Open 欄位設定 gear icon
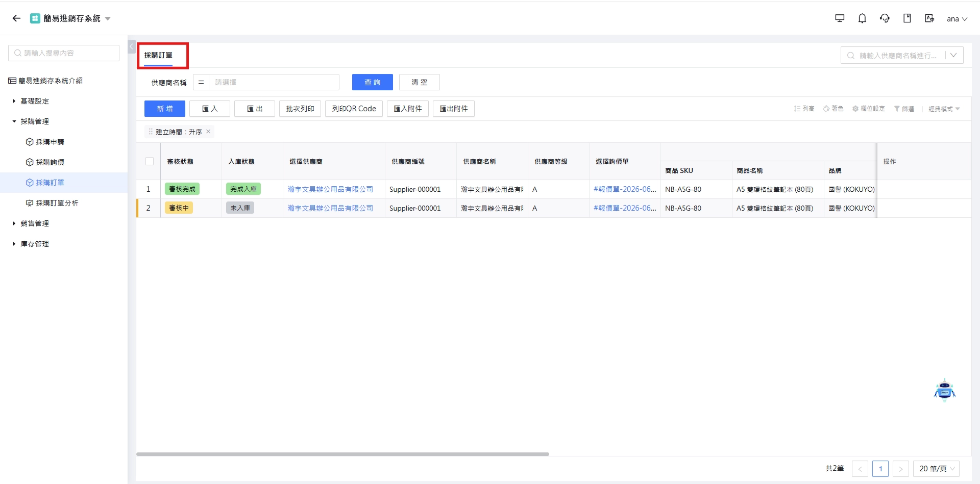The width and height of the screenshot is (980, 484). tap(855, 109)
